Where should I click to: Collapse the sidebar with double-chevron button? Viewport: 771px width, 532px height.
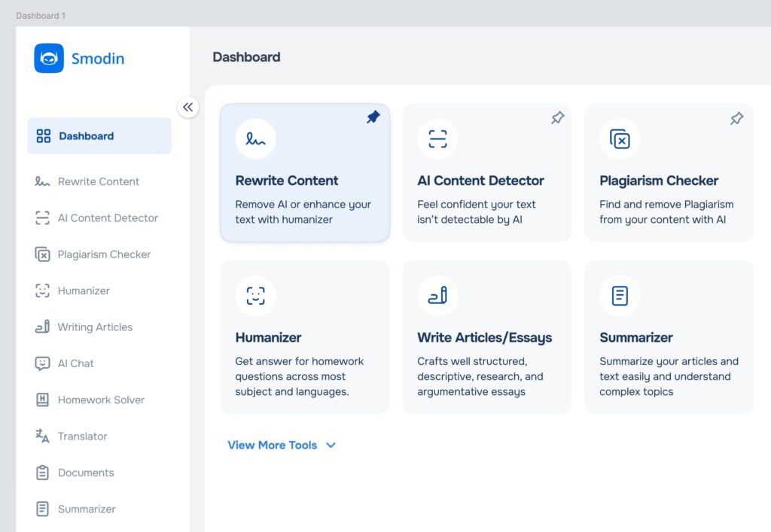pos(187,107)
